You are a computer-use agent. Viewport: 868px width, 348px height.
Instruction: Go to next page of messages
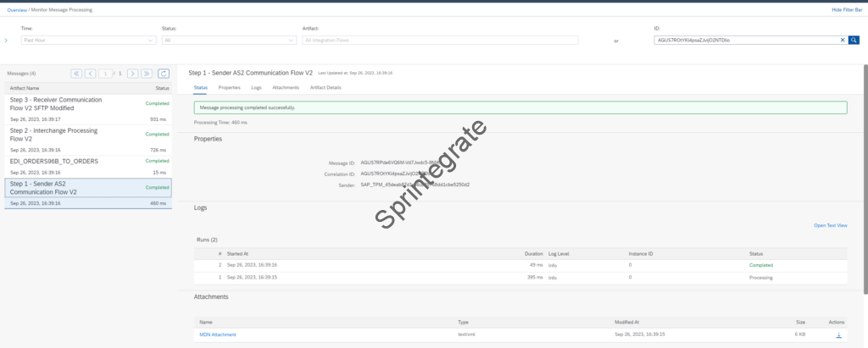click(132, 74)
